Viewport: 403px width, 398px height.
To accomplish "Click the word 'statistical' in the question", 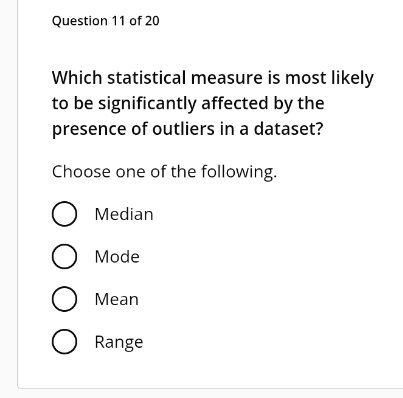I will pos(147,78).
